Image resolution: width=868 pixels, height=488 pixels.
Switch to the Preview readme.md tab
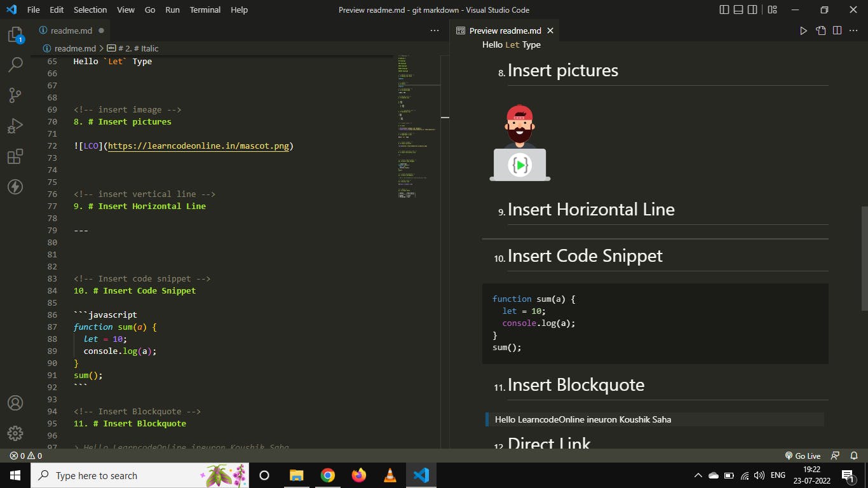click(x=505, y=30)
